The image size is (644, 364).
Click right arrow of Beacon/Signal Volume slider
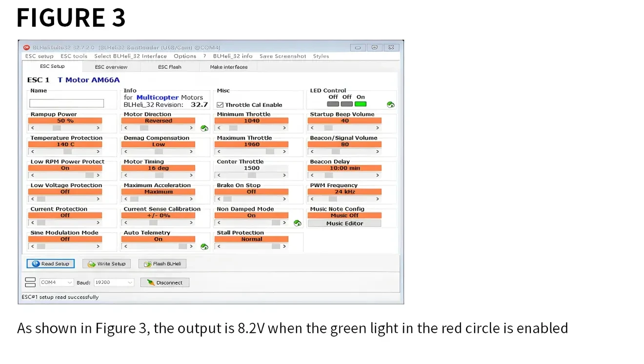pos(378,151)
